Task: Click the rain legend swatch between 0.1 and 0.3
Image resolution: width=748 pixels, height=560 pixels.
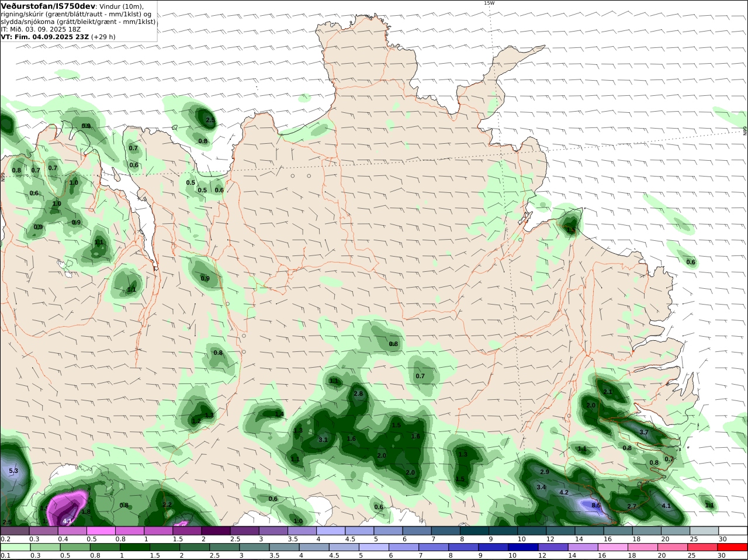Action: pos(15,547)
